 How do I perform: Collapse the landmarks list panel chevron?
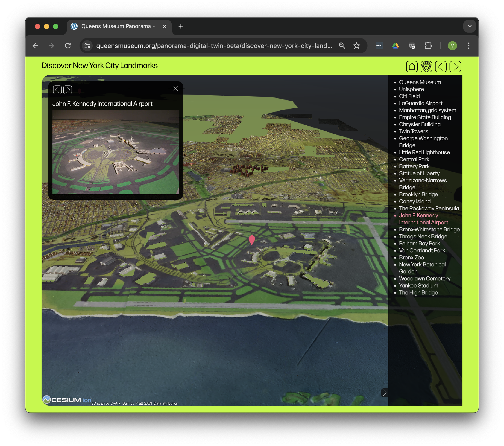click(x=384, y=392)
